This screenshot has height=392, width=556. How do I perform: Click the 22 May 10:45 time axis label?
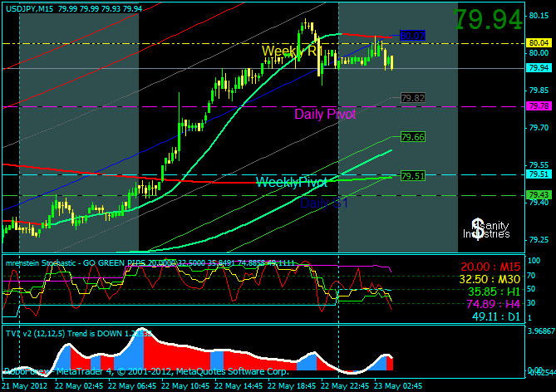pos(185,386)
